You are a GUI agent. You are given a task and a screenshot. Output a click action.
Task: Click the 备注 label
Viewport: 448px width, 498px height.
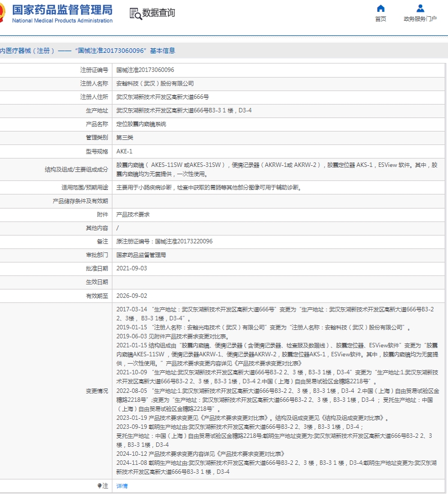click(x=103, y=241)
